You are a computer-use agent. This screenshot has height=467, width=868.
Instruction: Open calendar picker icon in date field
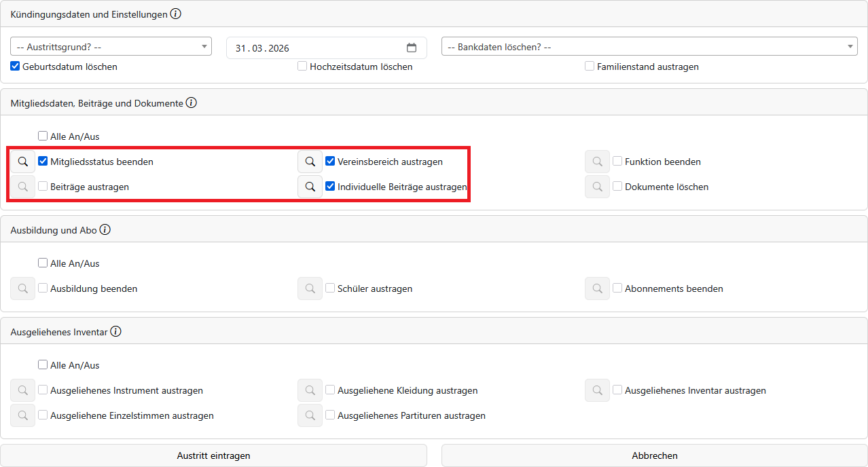coord(411,48)
